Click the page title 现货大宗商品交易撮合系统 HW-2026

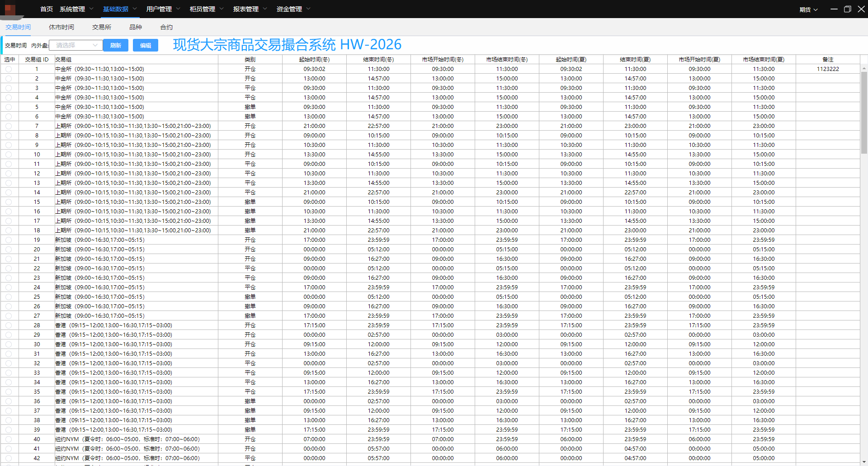[287, 45]
